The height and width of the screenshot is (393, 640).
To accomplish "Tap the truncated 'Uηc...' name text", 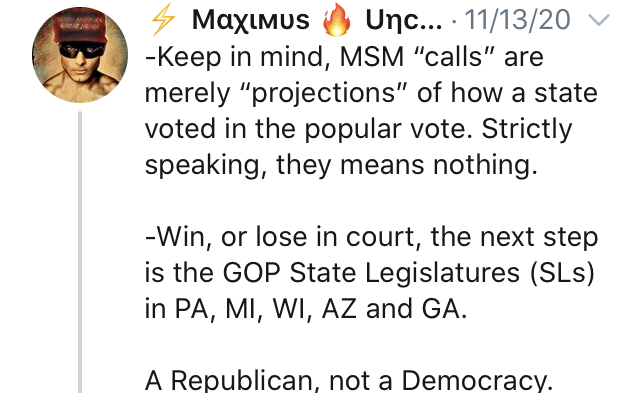I will coord(403,20).
